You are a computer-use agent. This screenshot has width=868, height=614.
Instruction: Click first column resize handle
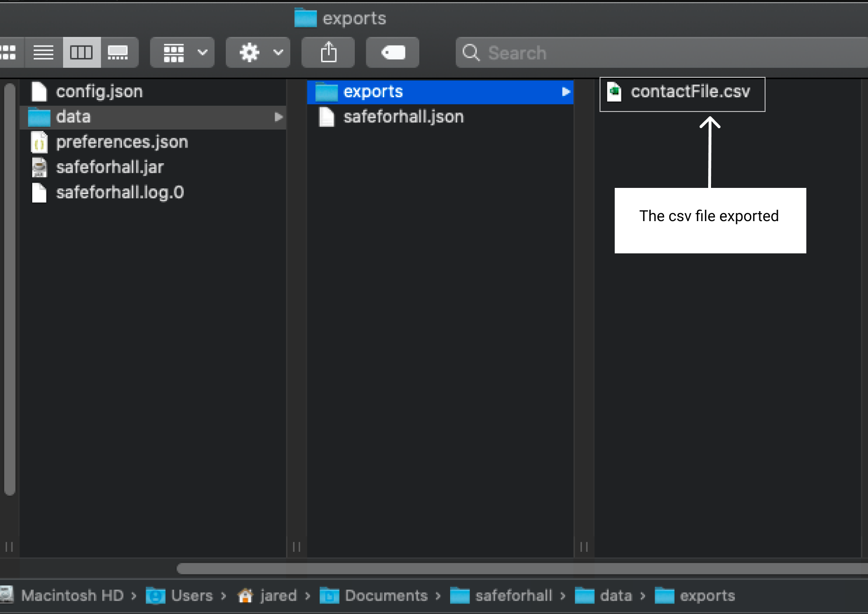coord(297,547)
